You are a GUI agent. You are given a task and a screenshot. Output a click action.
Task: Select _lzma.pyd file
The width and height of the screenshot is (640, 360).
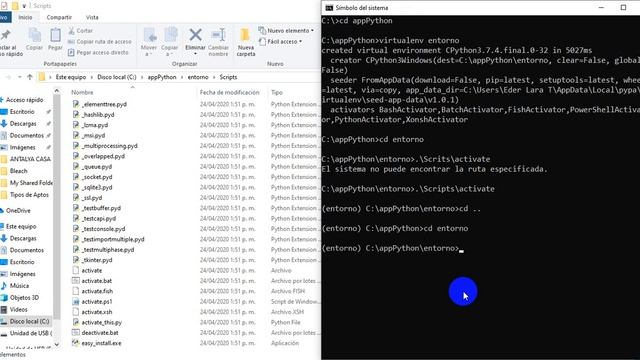(95, 125)
